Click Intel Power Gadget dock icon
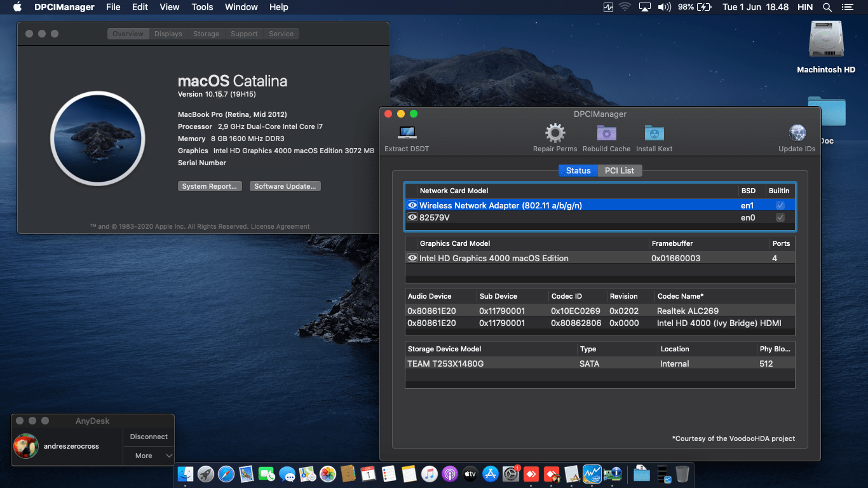 coord(592,473)
